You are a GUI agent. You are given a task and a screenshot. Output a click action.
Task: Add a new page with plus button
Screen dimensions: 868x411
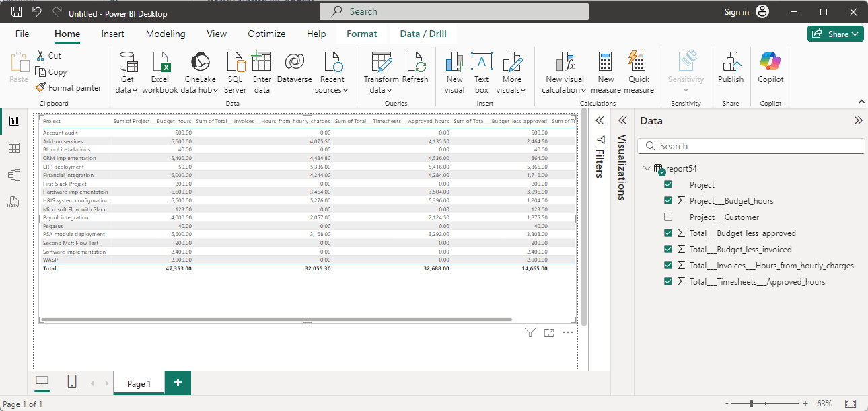point(178,383)
